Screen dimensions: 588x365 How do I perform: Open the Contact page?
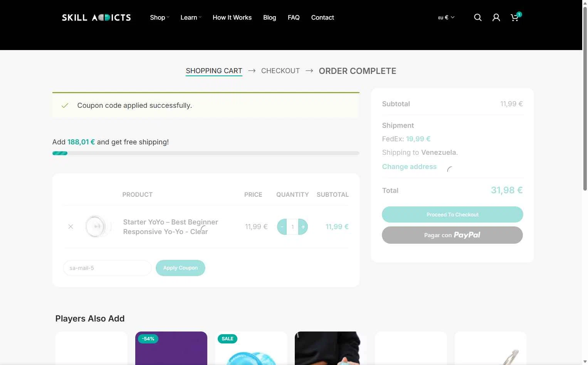coord(323,17)
